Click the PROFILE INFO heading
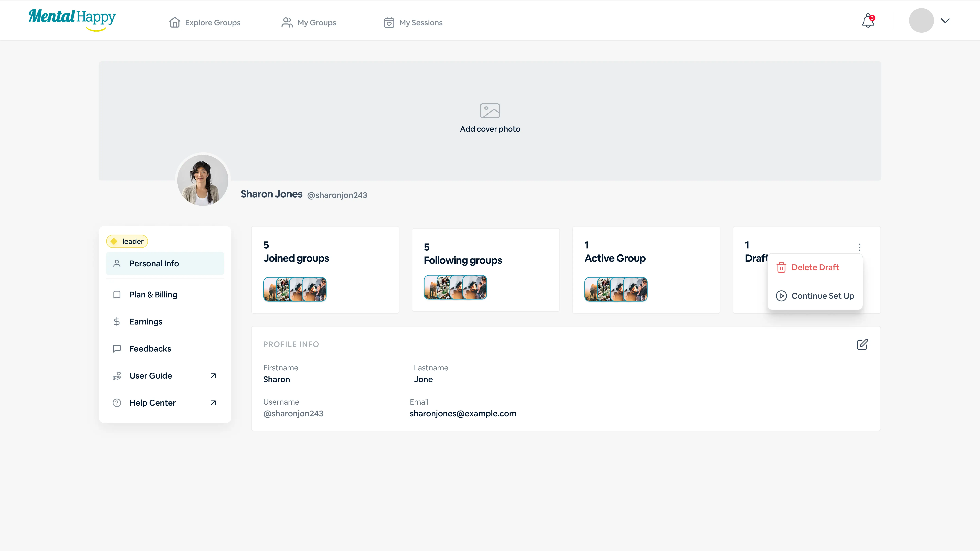 (x=291, y=345)
